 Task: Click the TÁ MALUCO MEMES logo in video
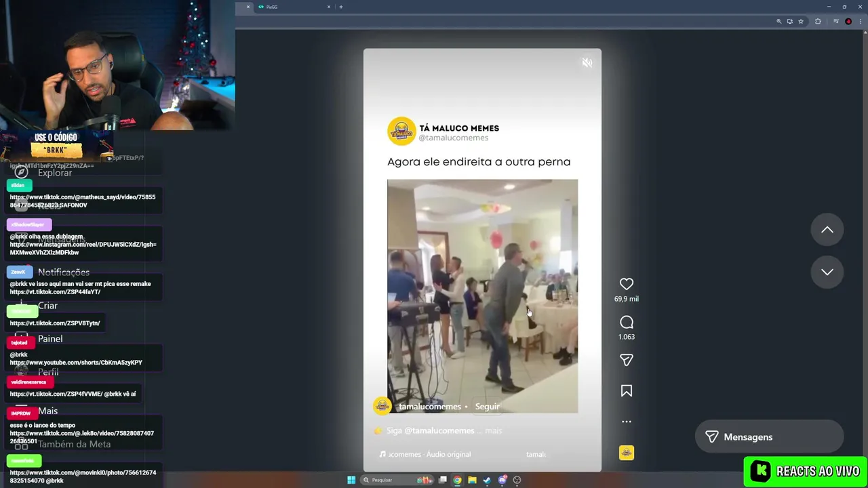(x=401, y=131)
